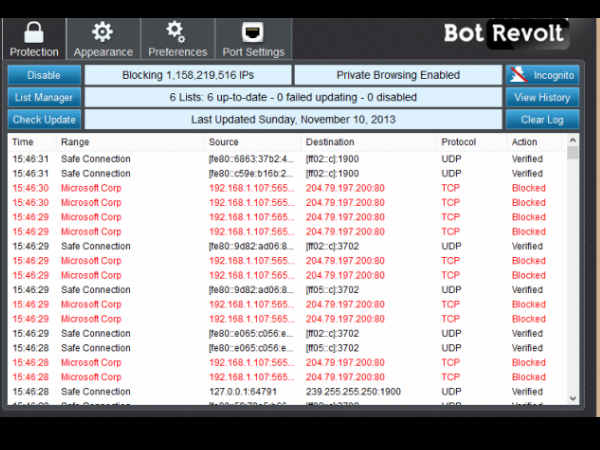The width and height of the screenshot is (600, 450).
Task: Click the Private Browsing Enabled status
Action: coord(398,75)
